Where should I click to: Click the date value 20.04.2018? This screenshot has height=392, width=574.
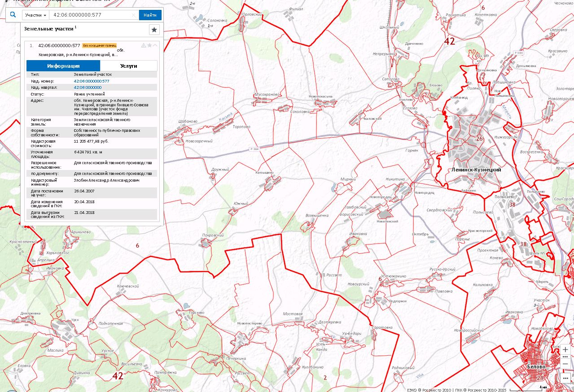point(84,202)
